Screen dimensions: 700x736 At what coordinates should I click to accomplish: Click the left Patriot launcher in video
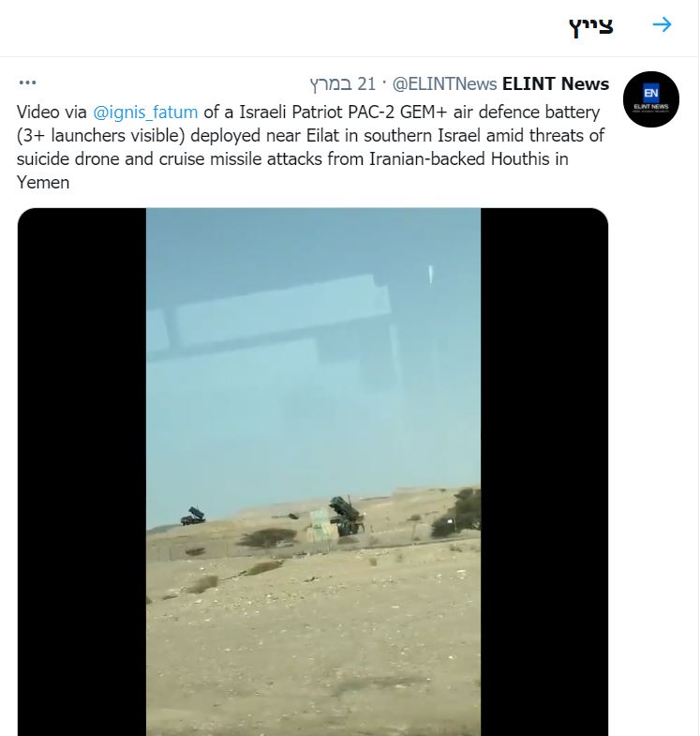pyautogui.click(x=193, y=516)
